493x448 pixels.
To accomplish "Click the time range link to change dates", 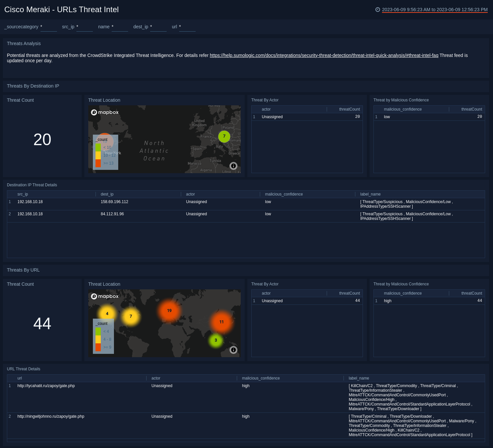I will pyautogui.click(x=434, y=10).
